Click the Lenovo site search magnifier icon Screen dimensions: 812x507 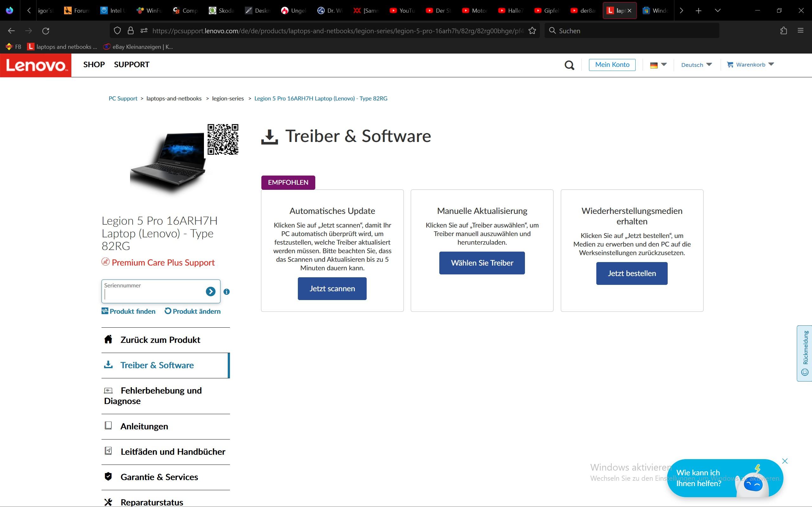[569, 65]
